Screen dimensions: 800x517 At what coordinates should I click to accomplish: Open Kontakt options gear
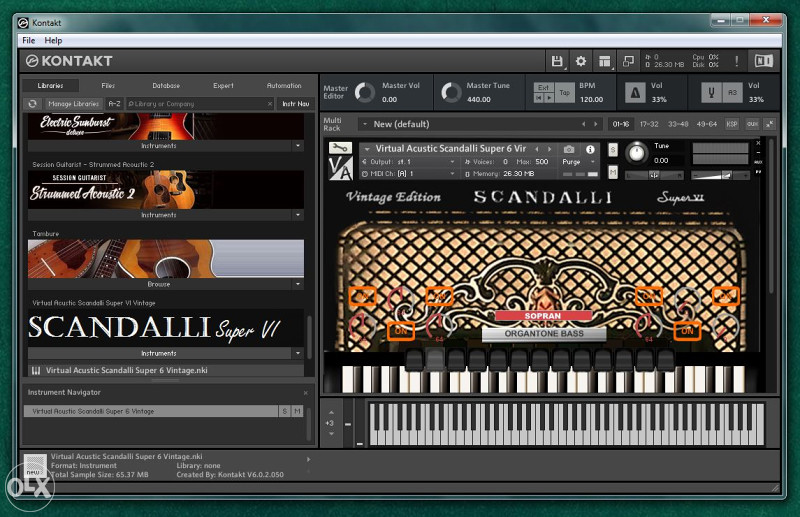(x=581, y=61)
